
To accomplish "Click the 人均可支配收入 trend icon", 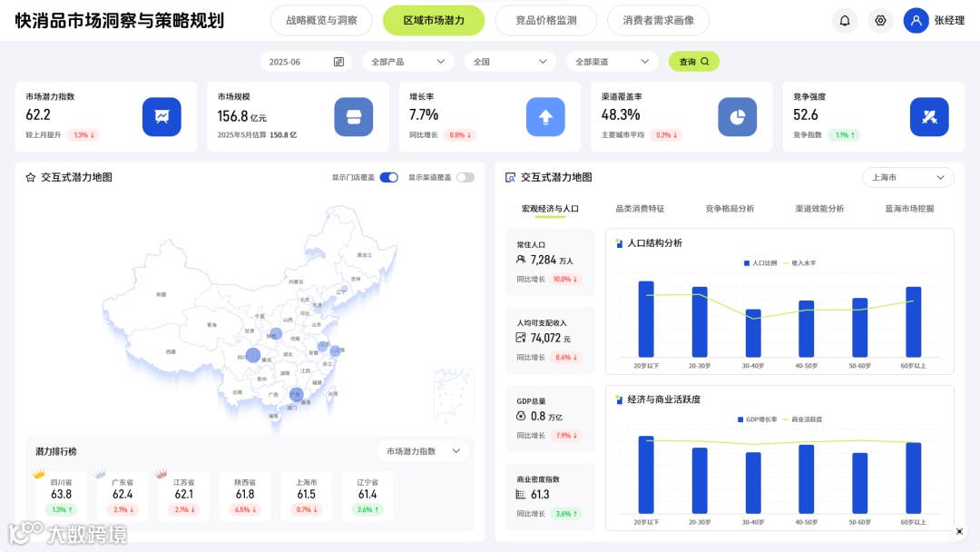I will [521, 338].
